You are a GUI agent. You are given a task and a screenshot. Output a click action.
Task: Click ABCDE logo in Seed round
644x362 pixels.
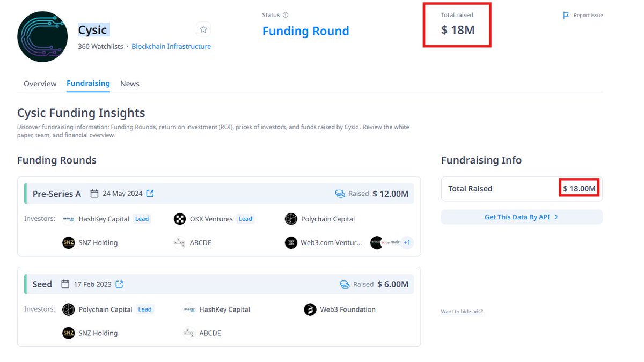click(189, 333)
